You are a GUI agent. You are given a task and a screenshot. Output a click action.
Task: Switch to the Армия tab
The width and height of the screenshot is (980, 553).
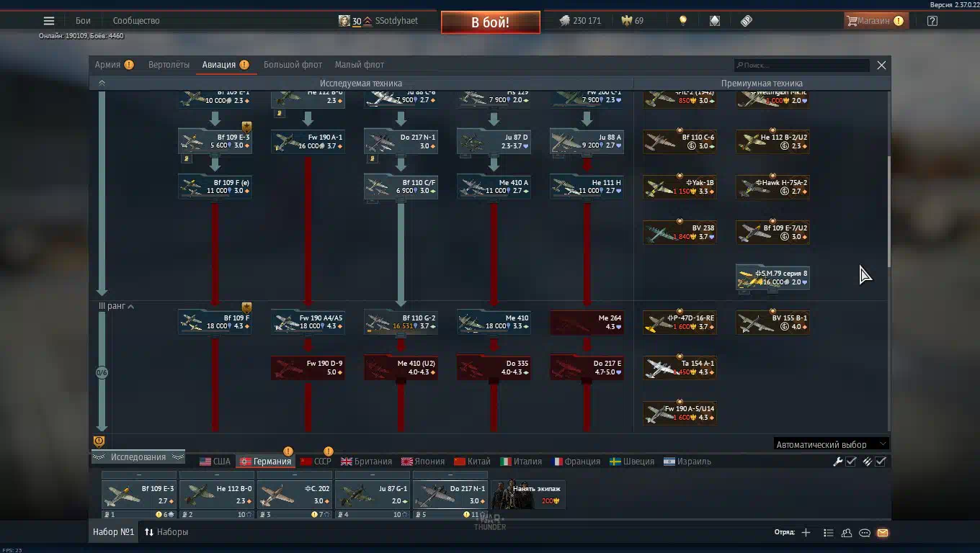point(107,65)
